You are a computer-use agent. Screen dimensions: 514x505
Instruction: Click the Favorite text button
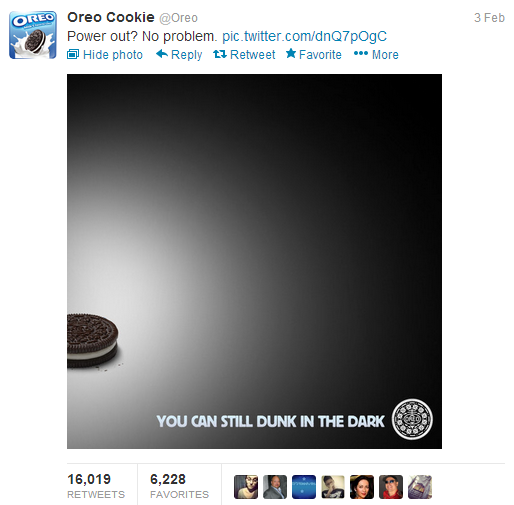(x=320, y=55)
